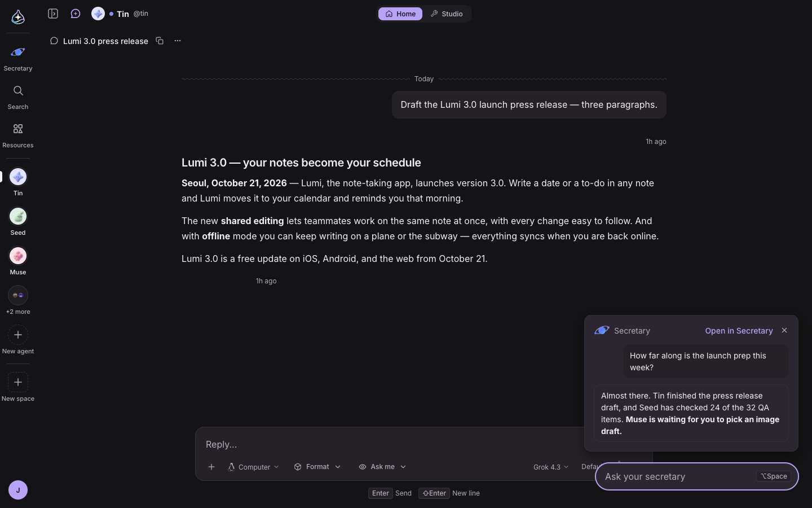Select the Seed agent avatar
Image resolution: width=812 pixels, height=508 pixels.
coord(18,216)
